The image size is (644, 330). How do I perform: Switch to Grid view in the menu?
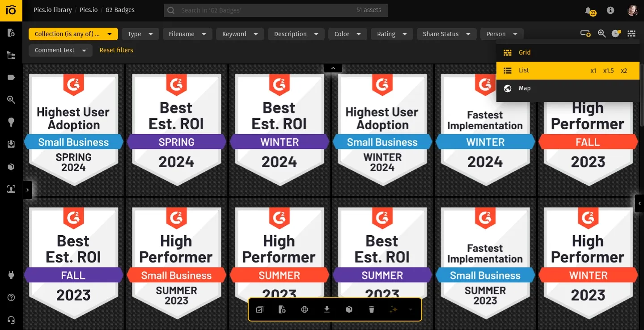click(x=524, y=52)
